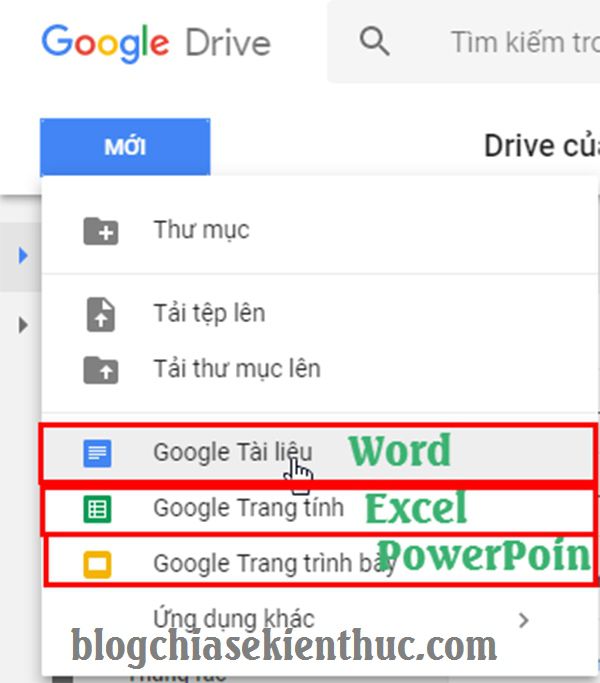Screen dimensions: 600x683
Task: Click the folder upload icon
Action: [x=101, y=370]
